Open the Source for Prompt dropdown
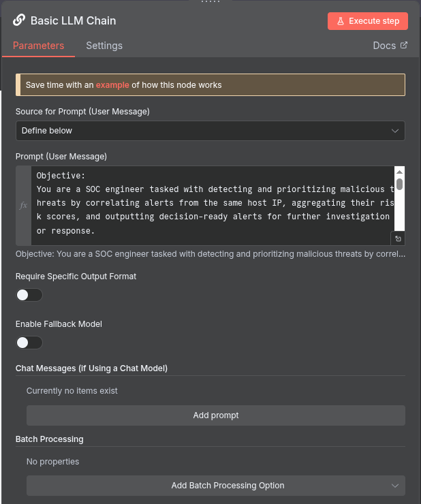The height and width of the screenshot is (504, 421). coord(210,131)
